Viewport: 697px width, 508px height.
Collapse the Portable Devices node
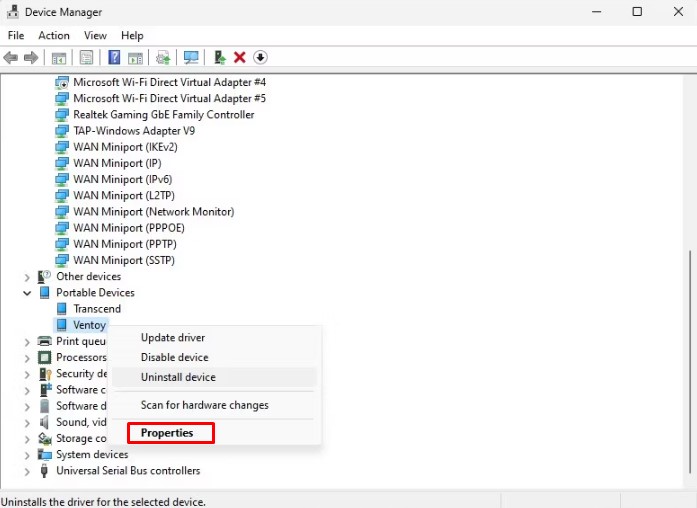(27, 293)
